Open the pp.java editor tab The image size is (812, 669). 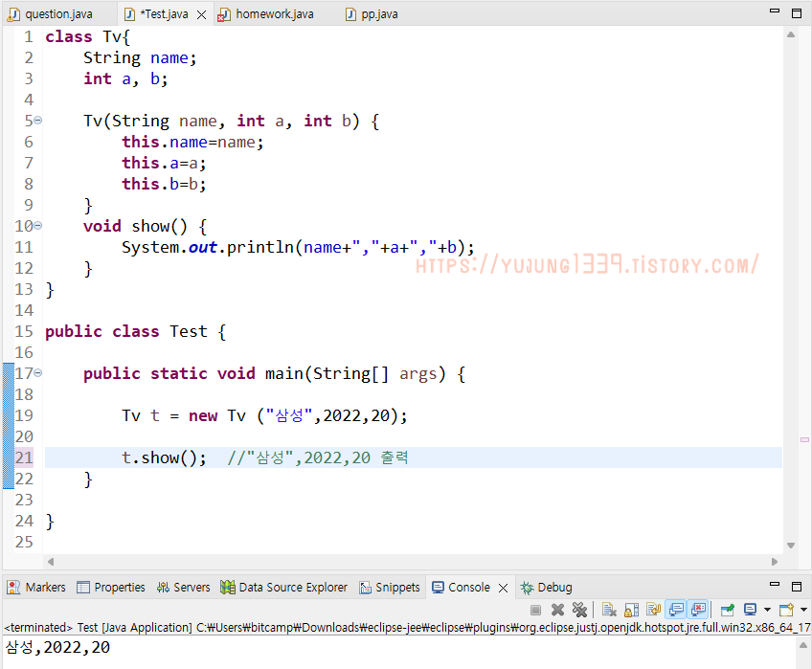[372, 14]
